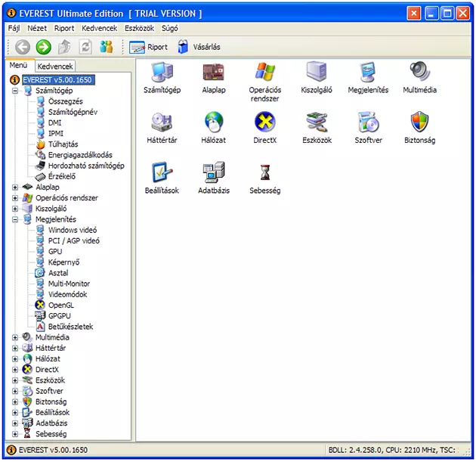Expand the Hálózat tree node
This screenshot has width=476, height=462.
pyautogui.click(x=15, y=358)
